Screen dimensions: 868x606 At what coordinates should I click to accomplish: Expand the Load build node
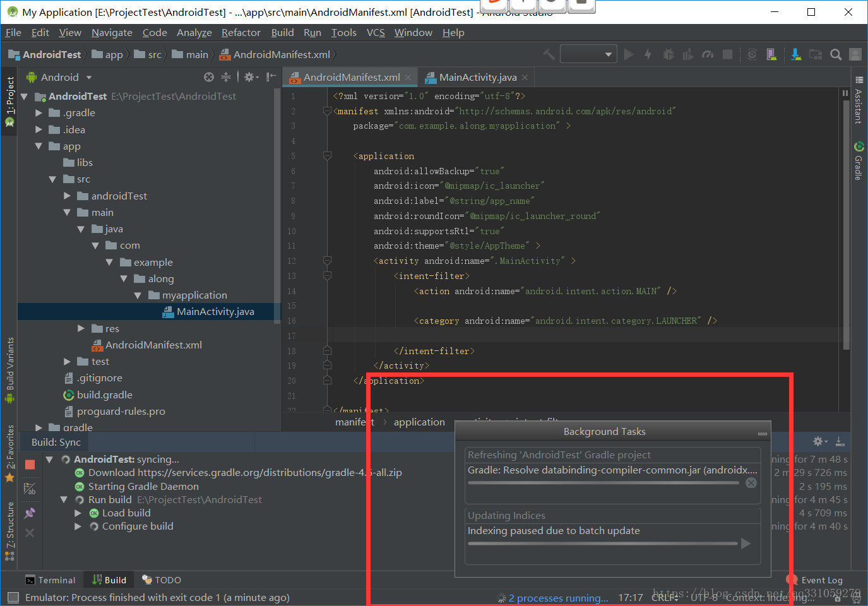pyautogui.click(x=78, y=513)
